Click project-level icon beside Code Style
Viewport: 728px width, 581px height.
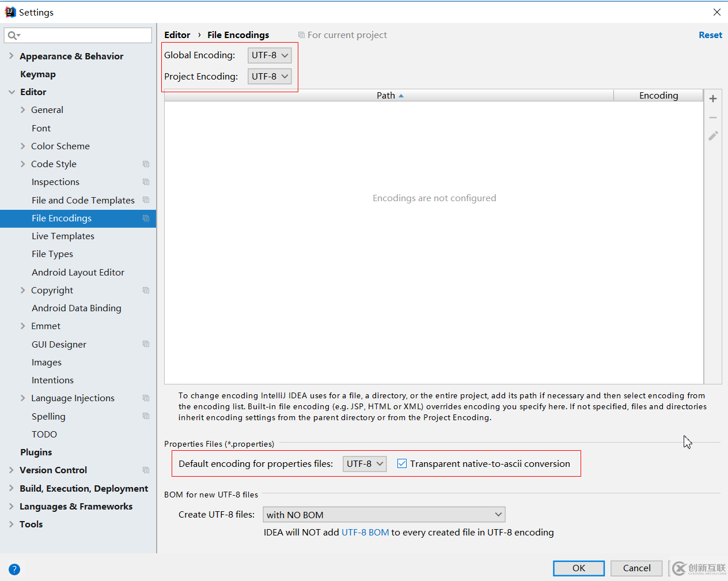click(x=146, y=164)
